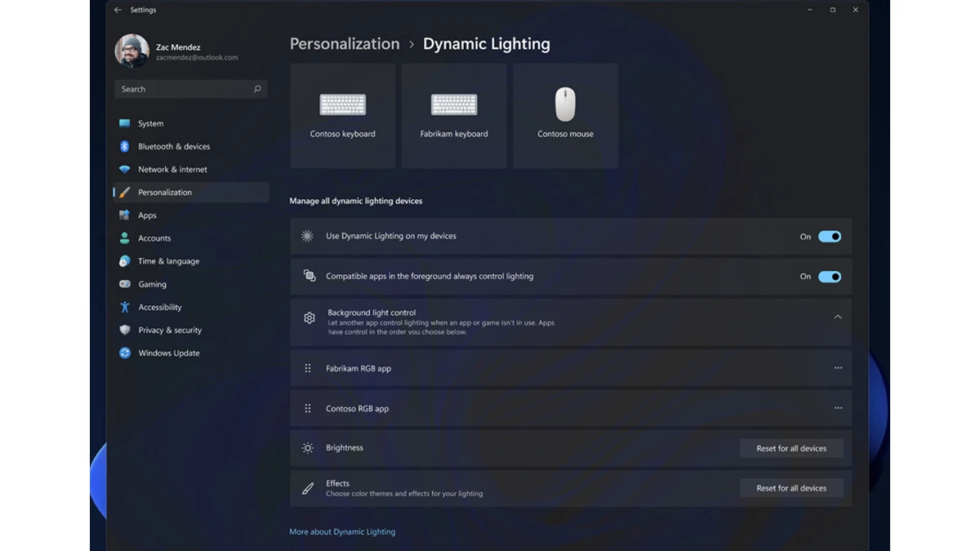
Task: Click the Brightness settings row label
Action: click(345, 448)
